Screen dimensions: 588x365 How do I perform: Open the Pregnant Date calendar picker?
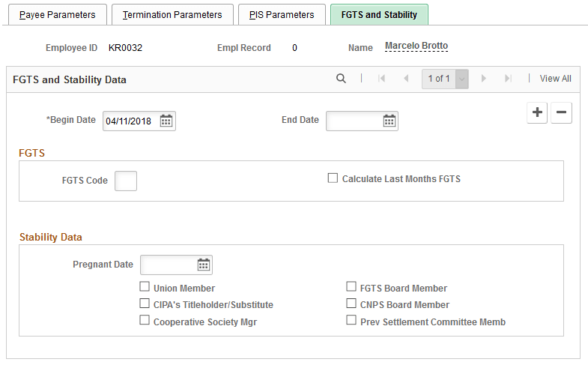[203, 265]
